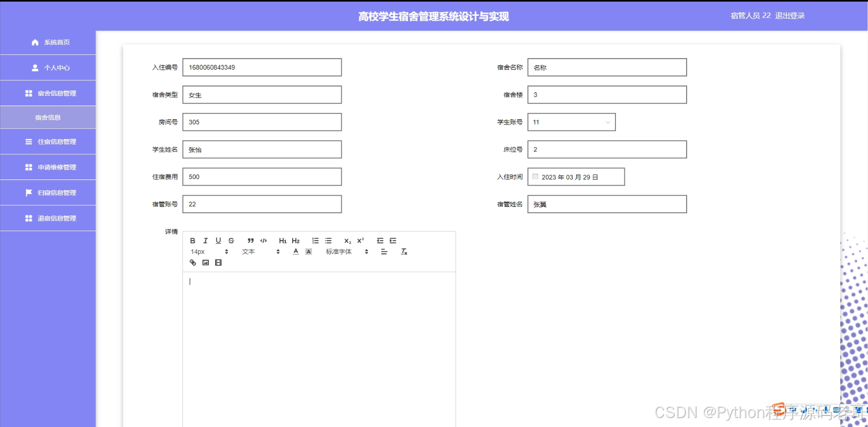Viewport: 868px width, 427px height.
Task: Open 归寝信息管理 in the sidebar
Action: [x=48, y=193]
